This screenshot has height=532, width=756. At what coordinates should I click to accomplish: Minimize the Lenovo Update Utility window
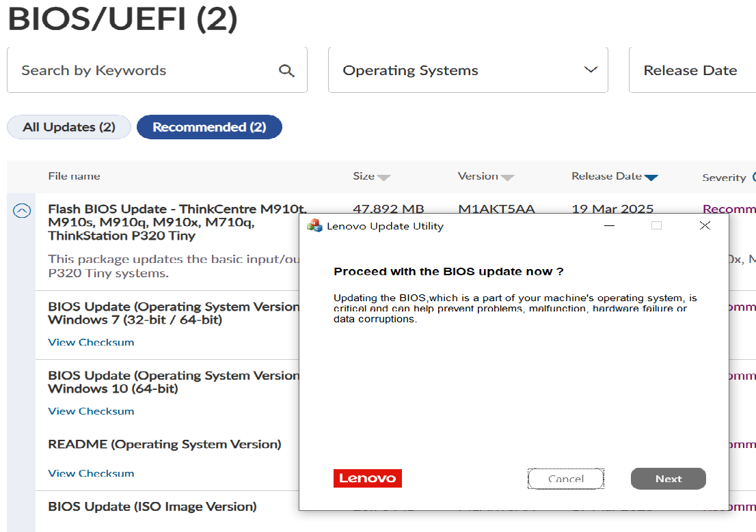(x=609, y=226)
